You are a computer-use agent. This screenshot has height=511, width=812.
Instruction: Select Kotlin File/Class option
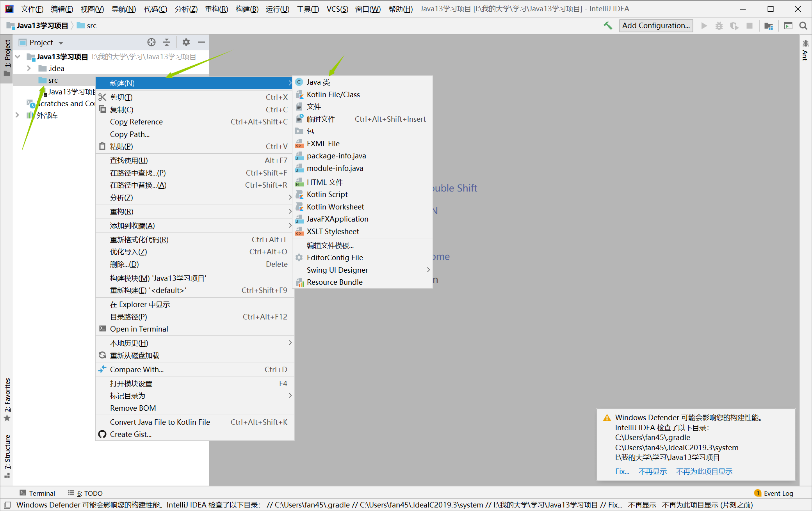click(x=333, y=94)
